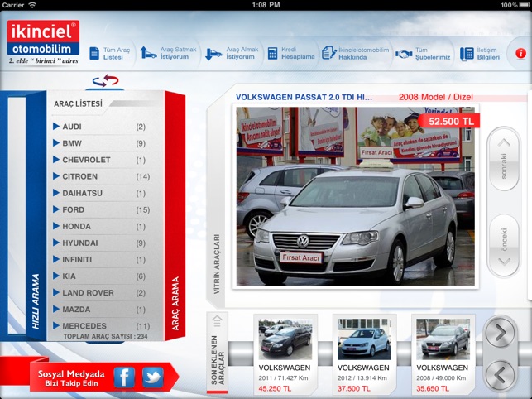
Task: Open the 2012 Volkswagen 37.500 TL thumbnail
Action: pyautogui.click(x=364, y=339)
